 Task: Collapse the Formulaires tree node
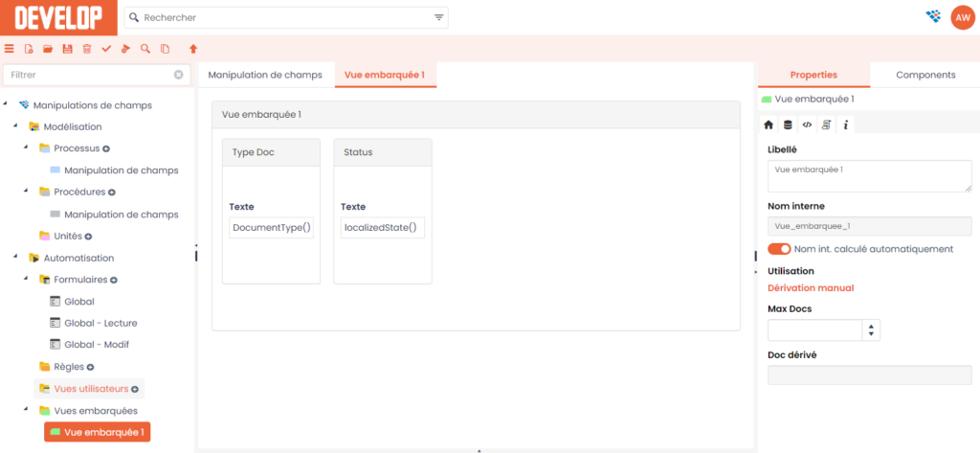click(x=27, y=280)
